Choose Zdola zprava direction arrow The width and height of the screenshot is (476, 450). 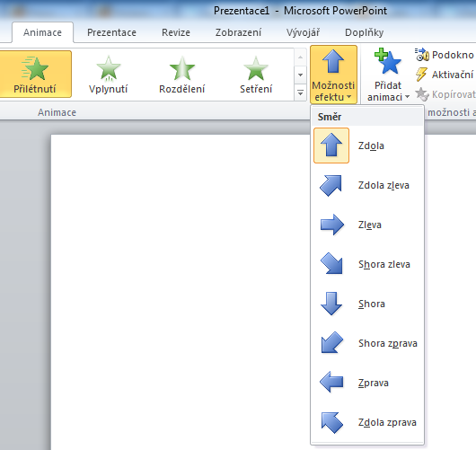(367, 422)
